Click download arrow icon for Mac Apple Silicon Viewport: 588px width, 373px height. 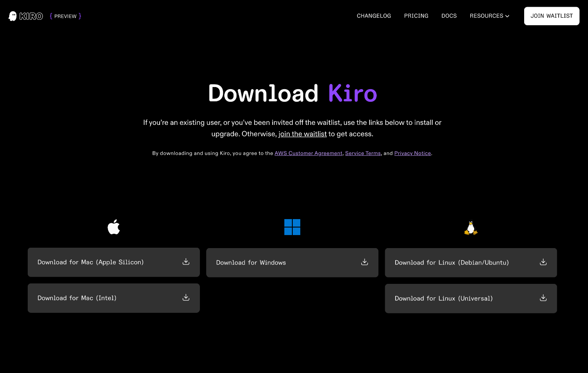tap(186, 262)
